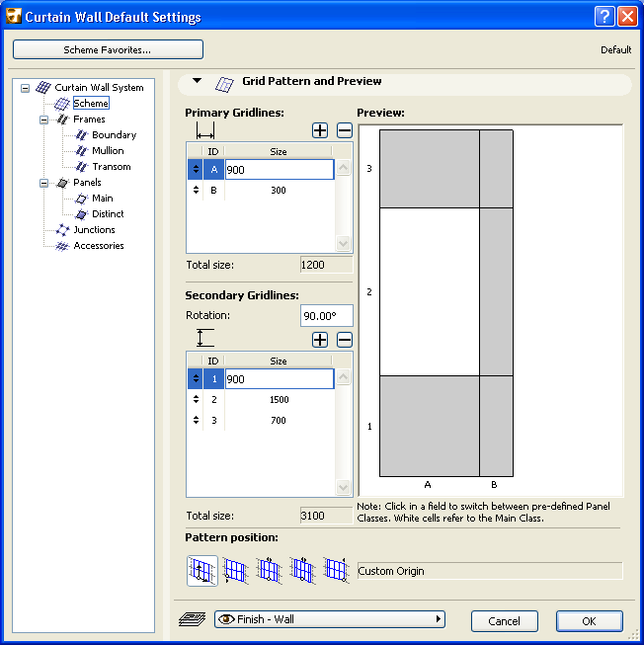Click the move handle of primary row A
Image resolution: width=644 pixels, height=645 pixels.
[196, 170]
